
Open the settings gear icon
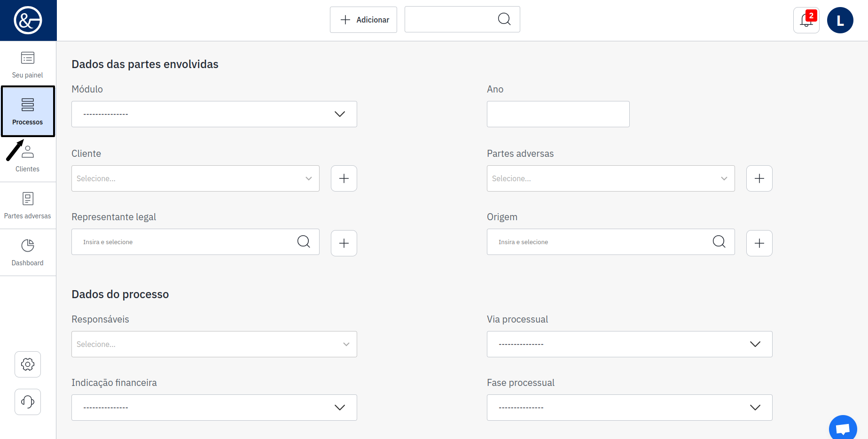(x=28, y=364)
